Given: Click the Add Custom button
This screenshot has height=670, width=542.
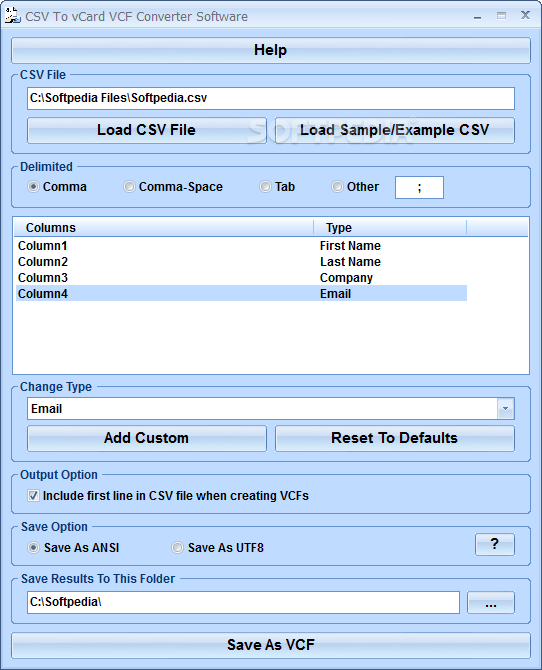Looking at the screenshot, I should click(147, 438).
